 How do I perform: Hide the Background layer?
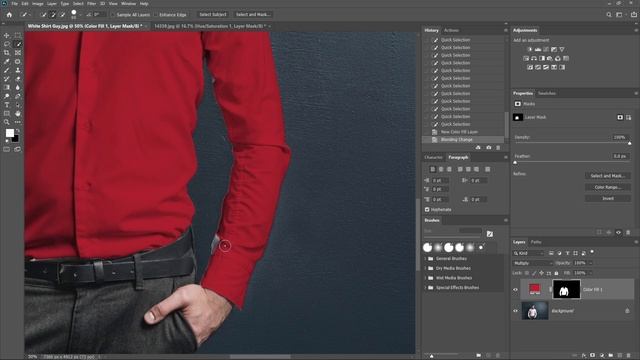click(x=516, y=311)
